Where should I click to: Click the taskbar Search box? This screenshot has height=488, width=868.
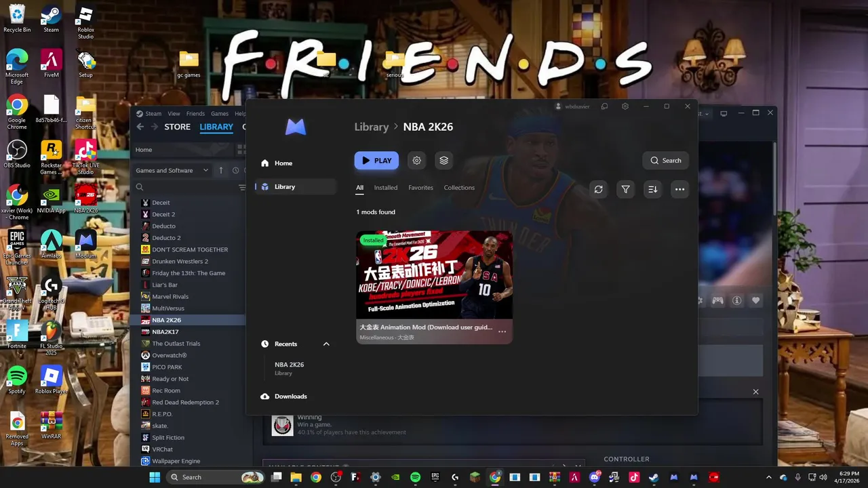click(x=216, y=477)
